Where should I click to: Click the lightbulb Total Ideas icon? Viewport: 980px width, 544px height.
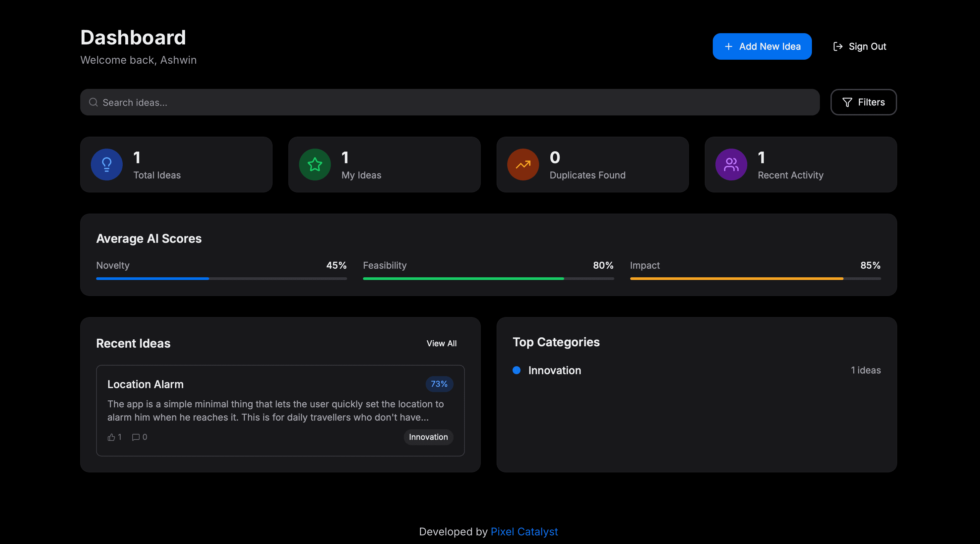[106, 165]
